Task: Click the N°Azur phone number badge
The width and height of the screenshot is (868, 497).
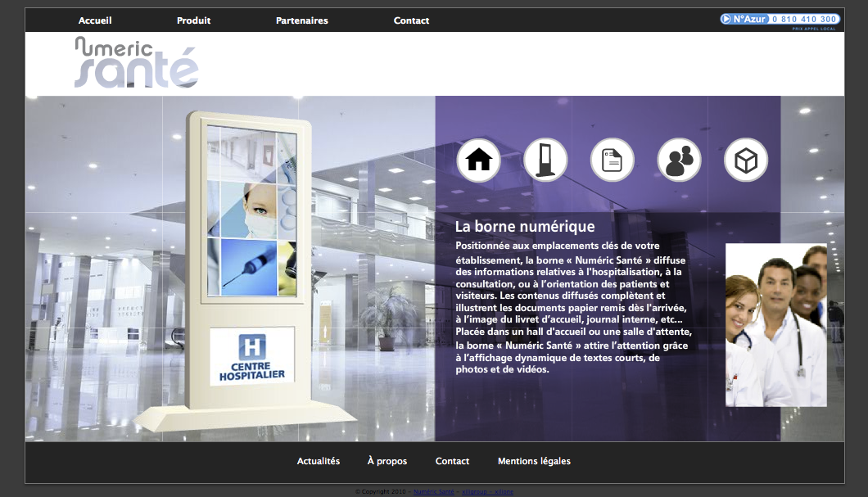Action: tap(780, 20)
